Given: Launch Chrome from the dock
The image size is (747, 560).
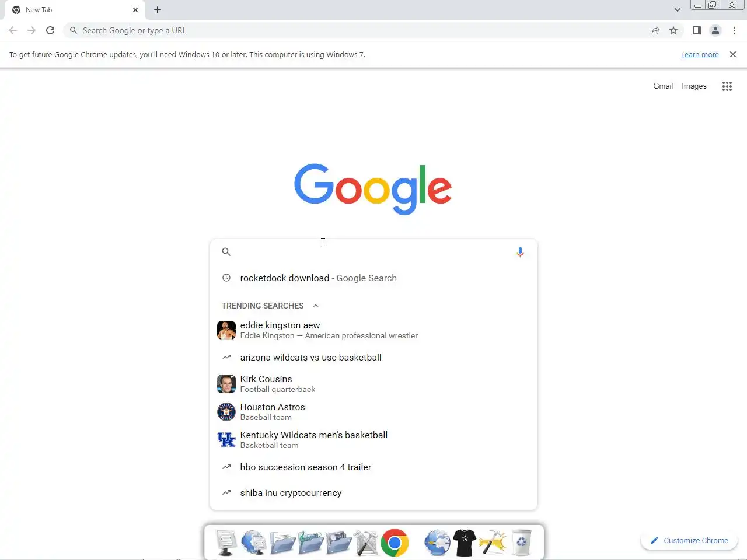Looking at the screenshot, I should (395, 542).
